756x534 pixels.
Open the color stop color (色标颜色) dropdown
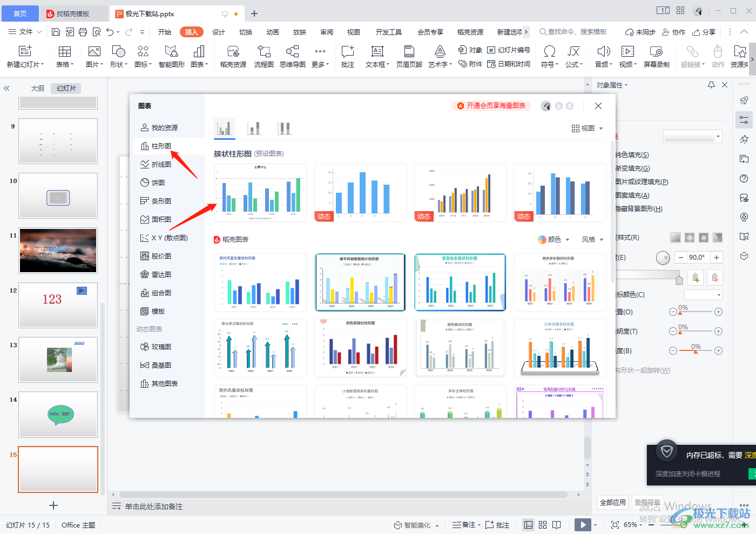tap(703, 295)
